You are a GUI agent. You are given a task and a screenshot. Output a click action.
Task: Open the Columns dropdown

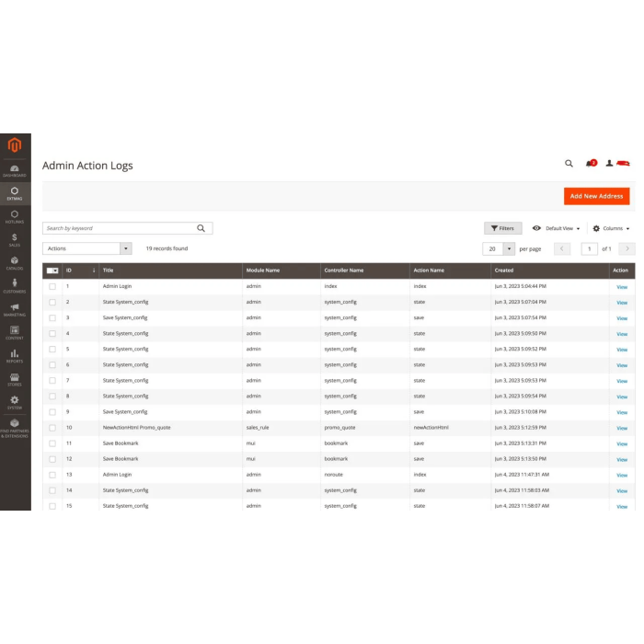611,228
